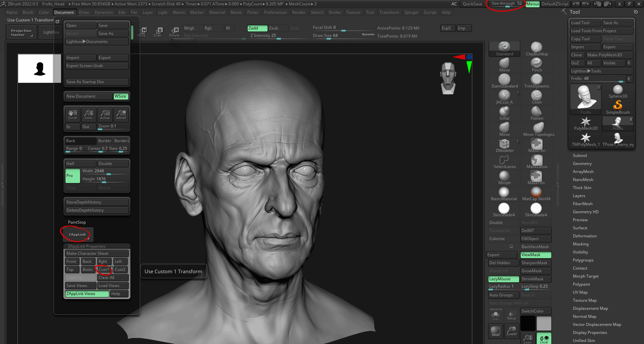Choose the DamStandard brush

click(x=504, y=80)
